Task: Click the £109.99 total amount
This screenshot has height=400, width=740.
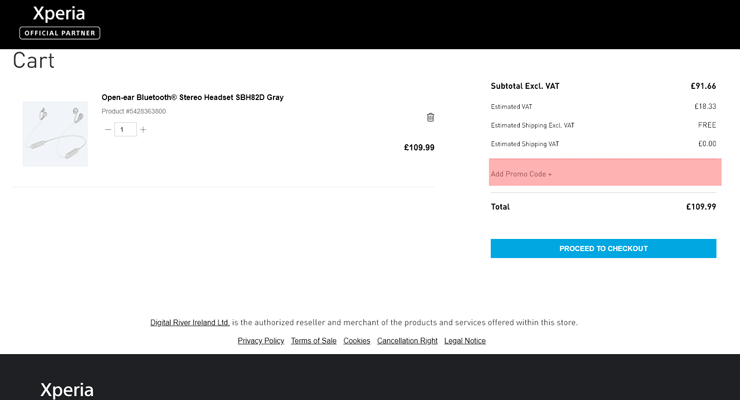Action: pyautogui.click(x=701, y=207)
